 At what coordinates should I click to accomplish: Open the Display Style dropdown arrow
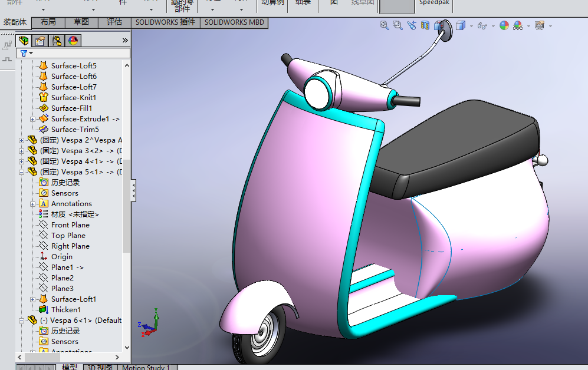[471, 26]
